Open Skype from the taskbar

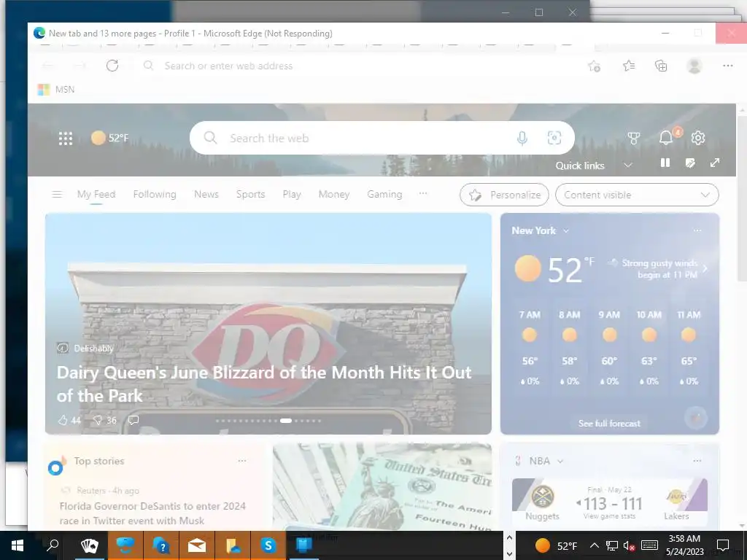[268, 545]
